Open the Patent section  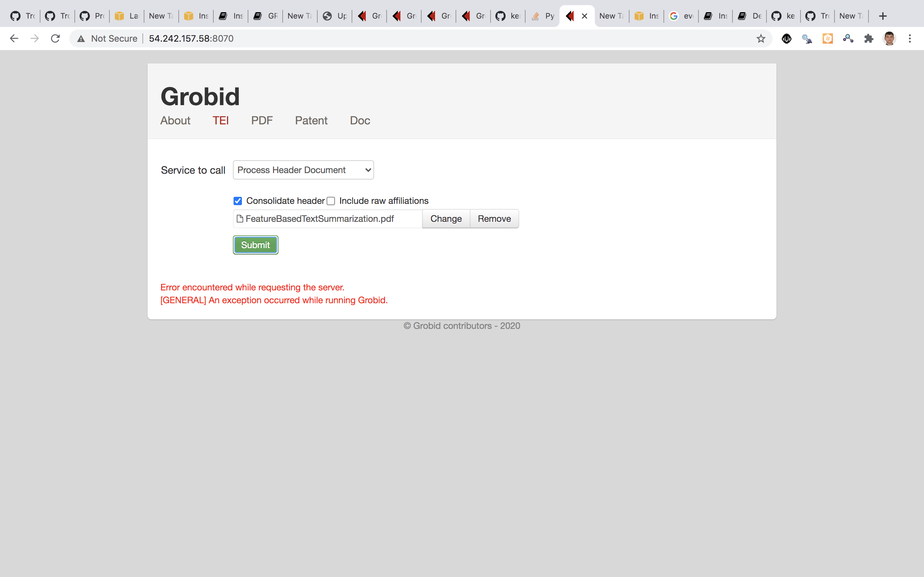pos(311,121)
